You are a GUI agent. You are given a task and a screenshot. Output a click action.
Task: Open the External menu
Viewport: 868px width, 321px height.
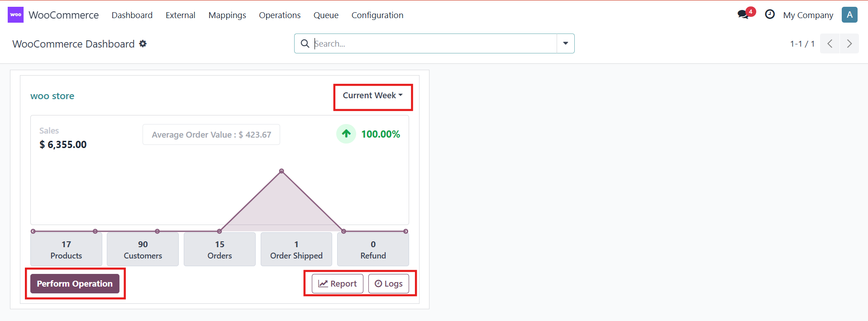[181, 15]
